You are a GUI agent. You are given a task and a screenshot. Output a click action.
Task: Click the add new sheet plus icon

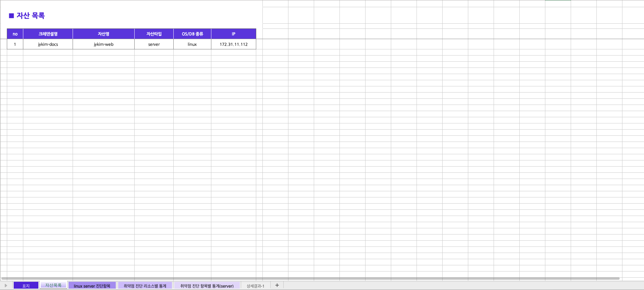point(277,285)
